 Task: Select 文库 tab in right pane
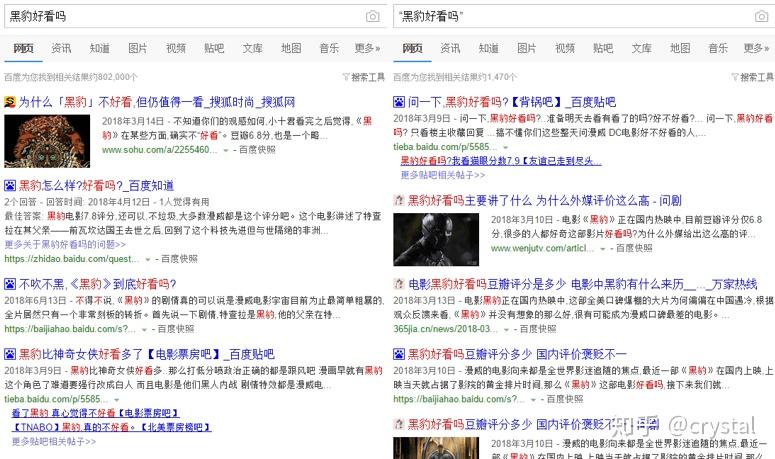pos(642,48)
